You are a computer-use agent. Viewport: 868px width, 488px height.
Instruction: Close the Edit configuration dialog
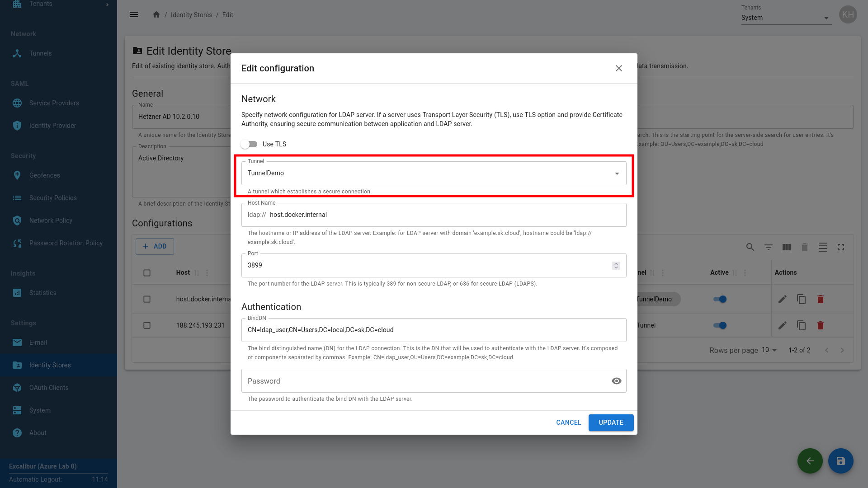pyautogui.click(x=618, y=68)
